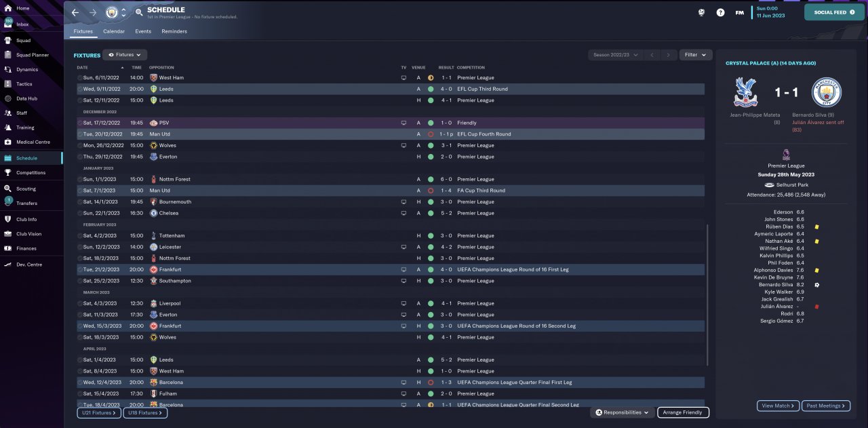Switch to the Events tab

(x=143, y=31)
